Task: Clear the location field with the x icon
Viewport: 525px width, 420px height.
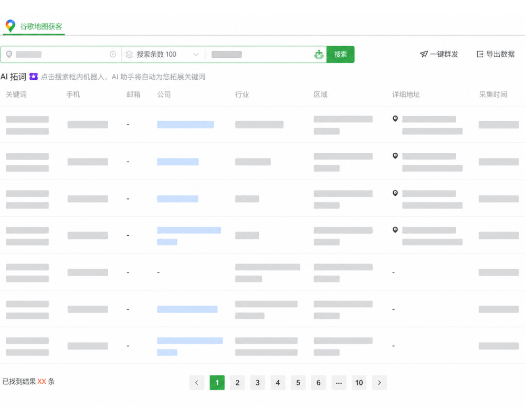Action: pos(113,54)
